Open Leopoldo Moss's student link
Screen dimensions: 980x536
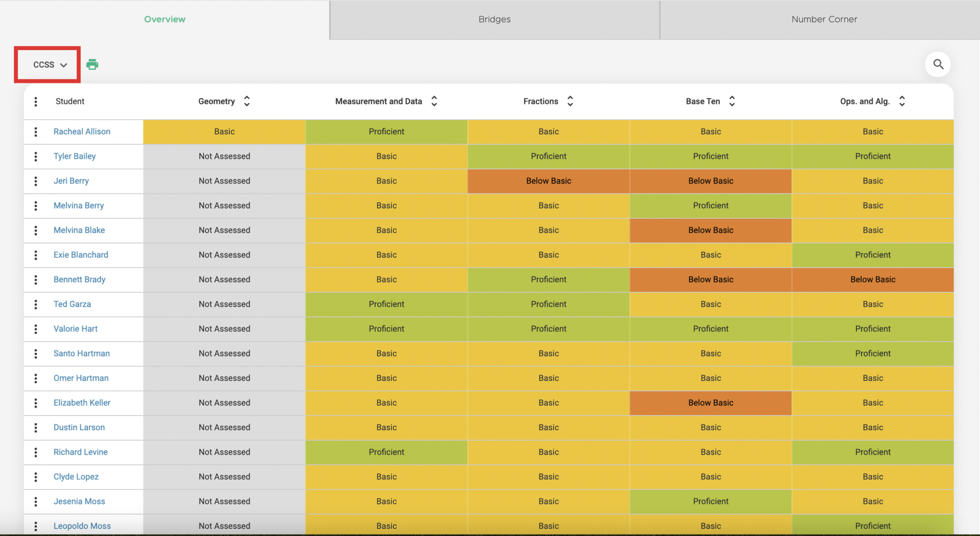(x=82, y=526)
